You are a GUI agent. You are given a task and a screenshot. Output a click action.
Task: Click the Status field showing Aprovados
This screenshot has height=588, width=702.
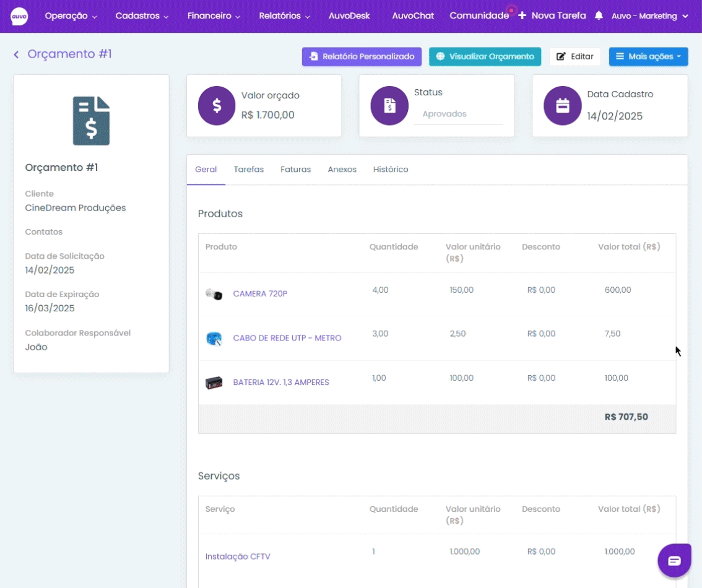point(458,115)
